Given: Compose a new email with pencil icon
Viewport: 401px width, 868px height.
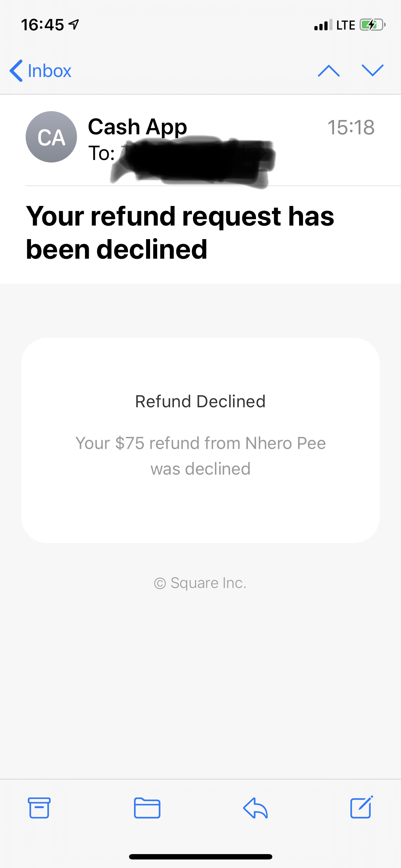Looking at the screenshot, I should coord(362,807).
